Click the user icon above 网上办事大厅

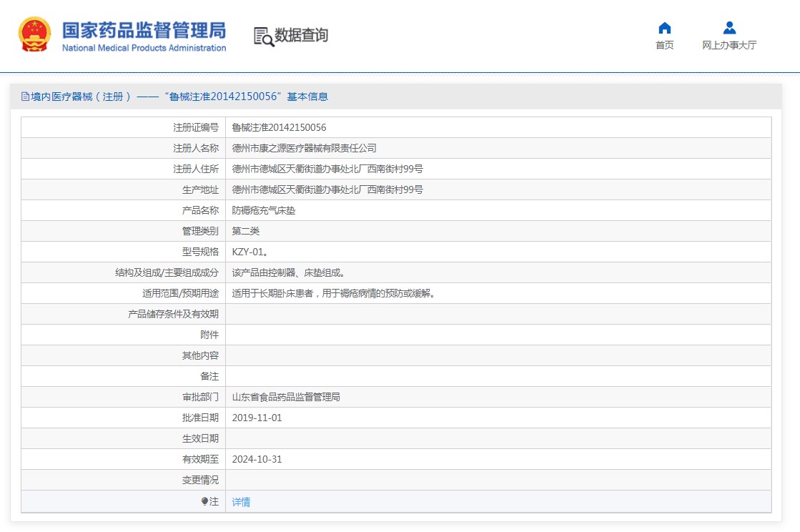tap(729, 28)
